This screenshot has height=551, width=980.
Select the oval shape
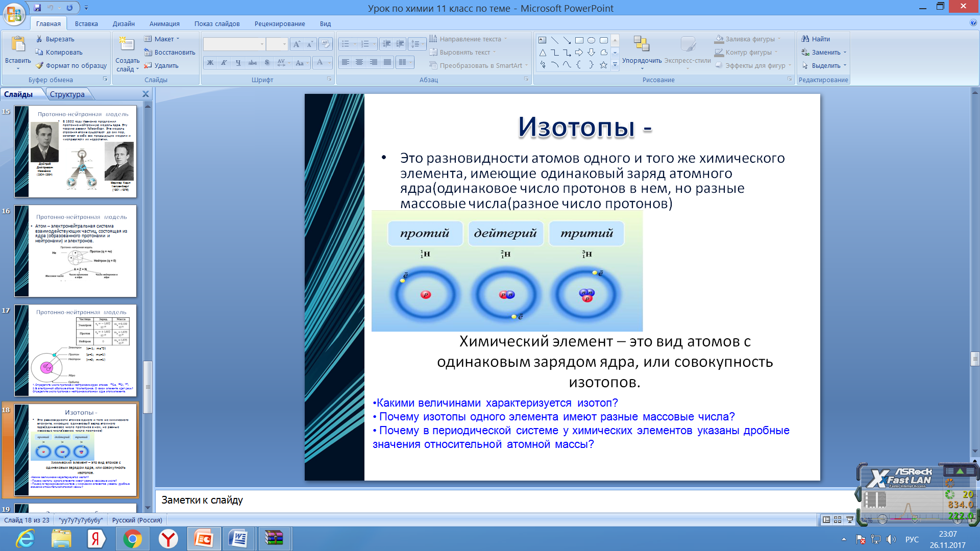(x=591, y=40)
